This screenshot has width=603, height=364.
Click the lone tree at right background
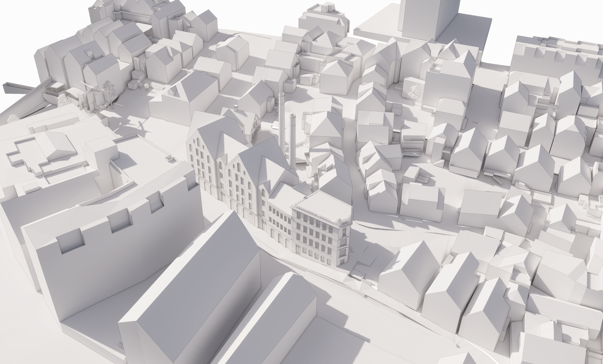point(415,91)
